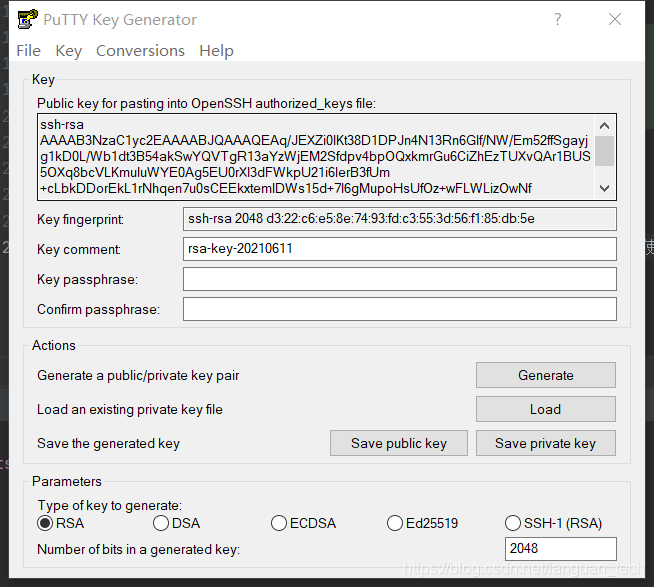Click 'Load an existing private key file' label

(130, 410)
